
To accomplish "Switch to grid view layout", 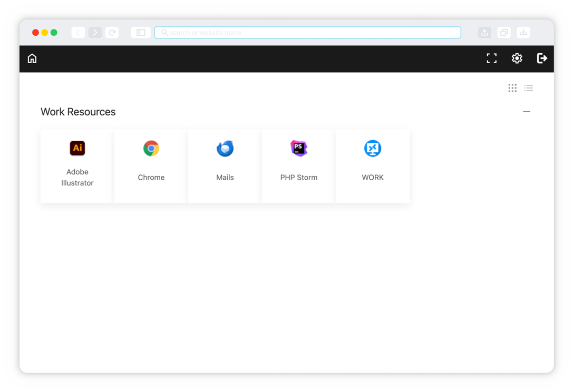I will coord(512,88).
